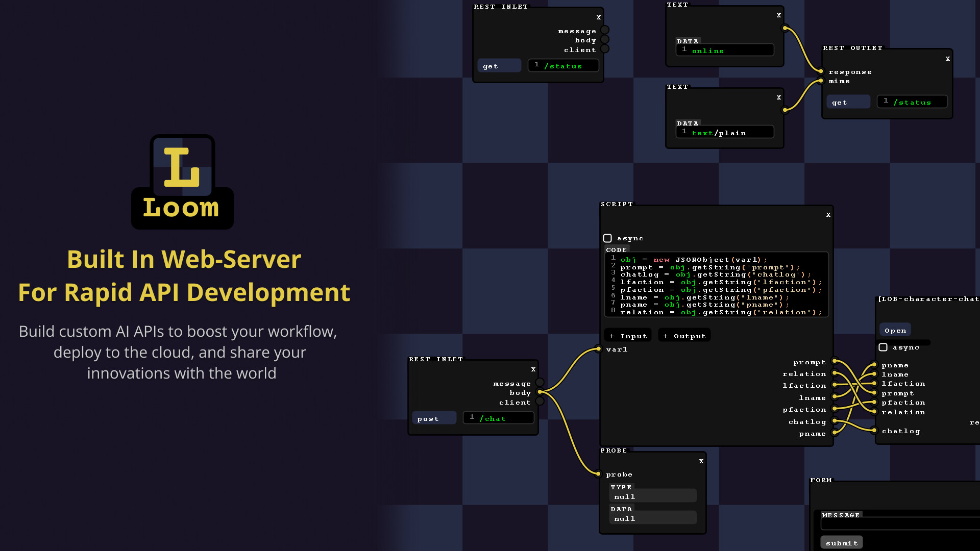The image size is (980, 551).
Task: Add a new Output to SCRIPT node
Action: [684, 336]
